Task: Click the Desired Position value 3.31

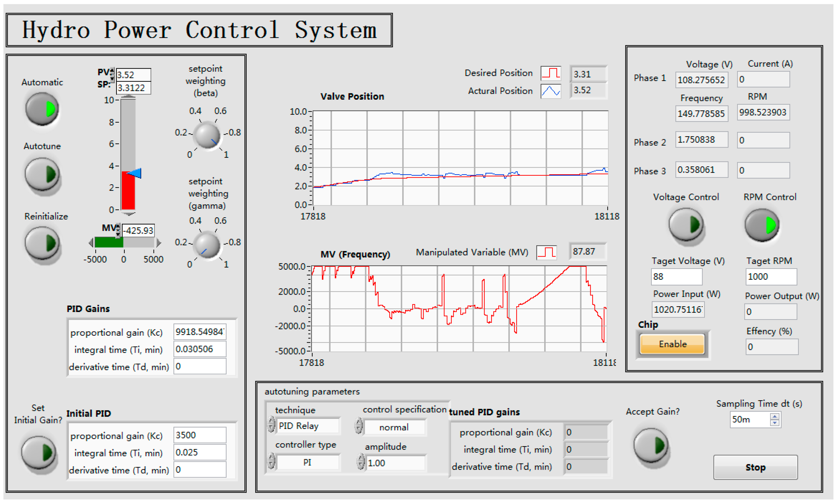Action: [588, 74]
